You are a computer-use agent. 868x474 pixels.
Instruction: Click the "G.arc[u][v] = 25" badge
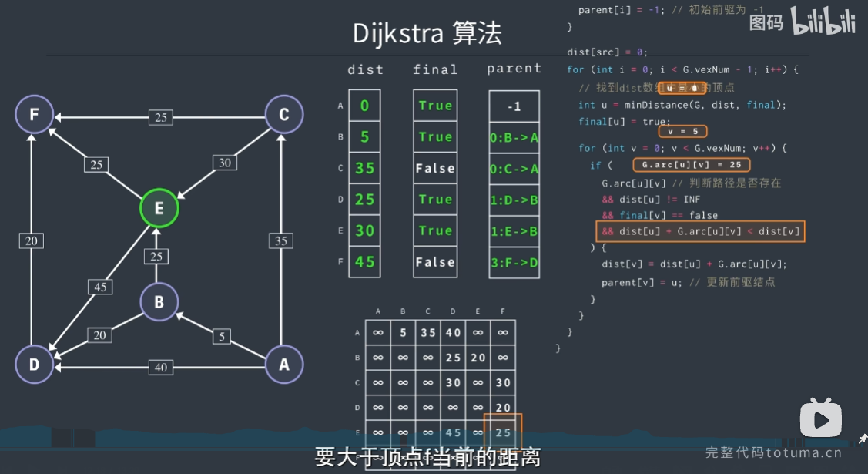pos(690,165)
